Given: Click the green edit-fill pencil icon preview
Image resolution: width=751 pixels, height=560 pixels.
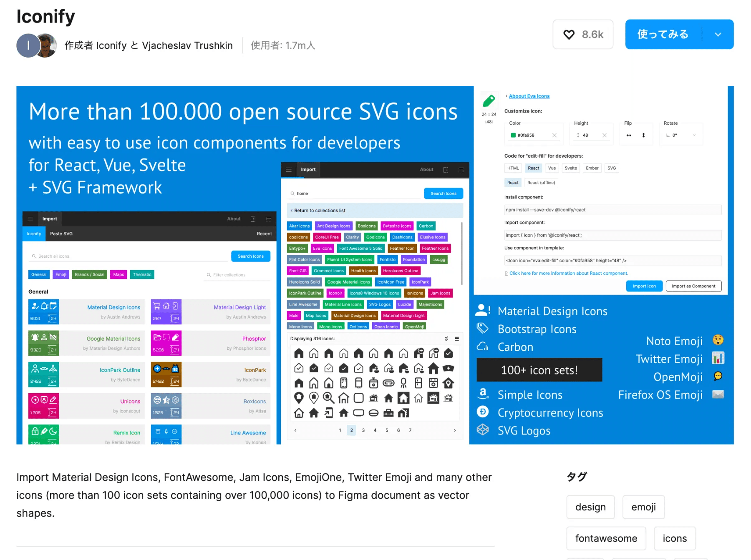Looking at the screenshot, I should (489, 100).
